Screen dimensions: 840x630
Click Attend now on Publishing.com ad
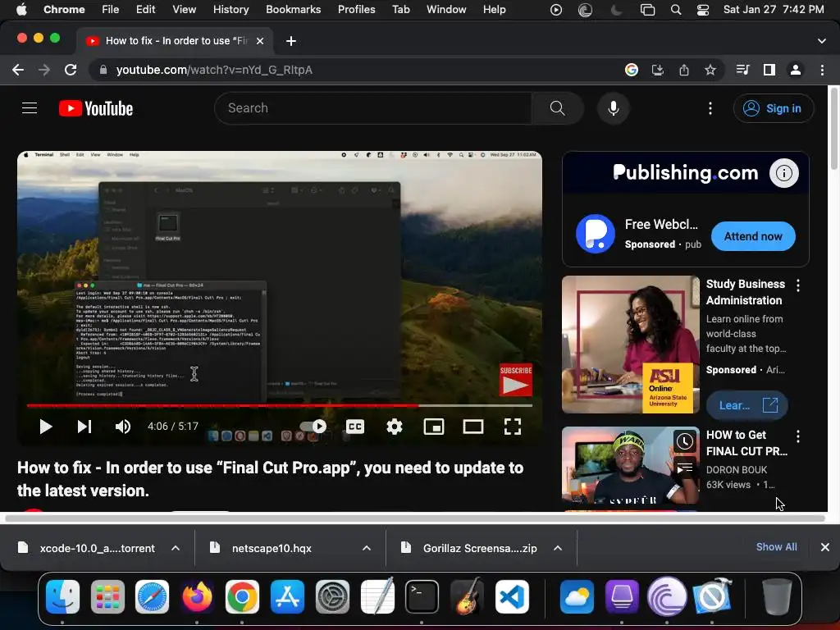753,236
